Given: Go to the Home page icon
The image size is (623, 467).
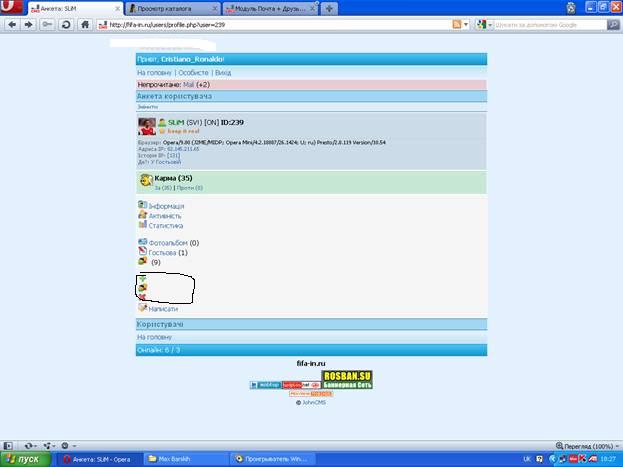Looking at the screenshot, I should pyautogui.click(x=85, y=25).
